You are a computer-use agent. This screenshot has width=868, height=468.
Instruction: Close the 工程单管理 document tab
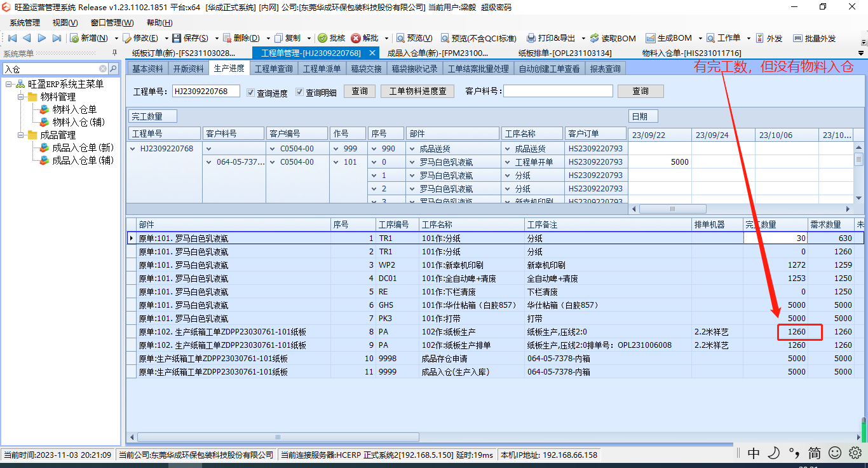pos(373,53)
